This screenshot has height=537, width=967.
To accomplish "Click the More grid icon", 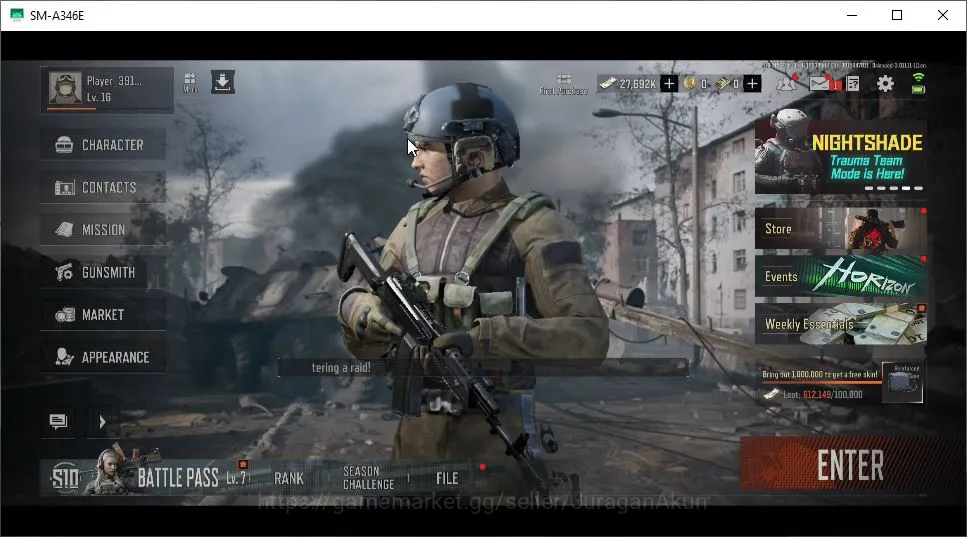I will coord(190,83).
